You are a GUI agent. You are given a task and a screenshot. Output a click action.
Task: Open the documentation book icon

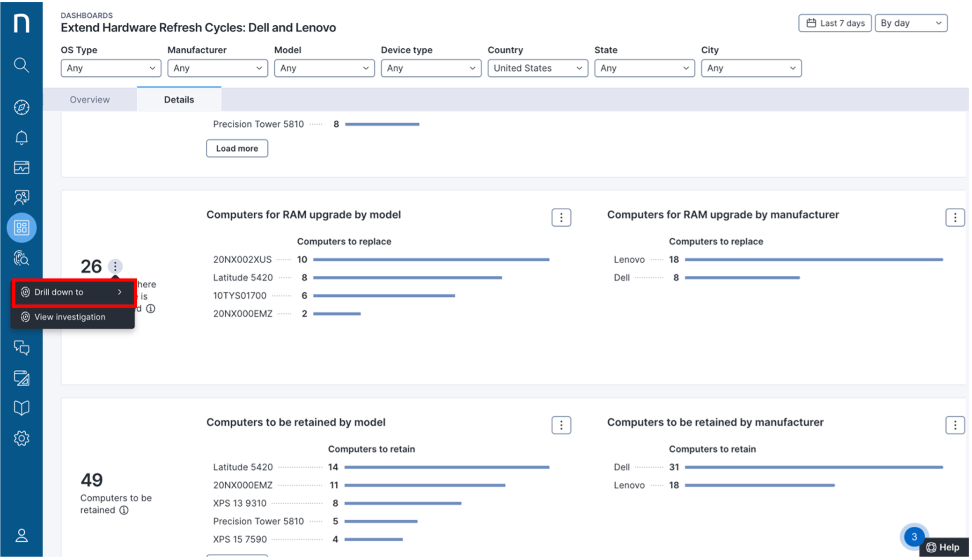coord(21,407)
